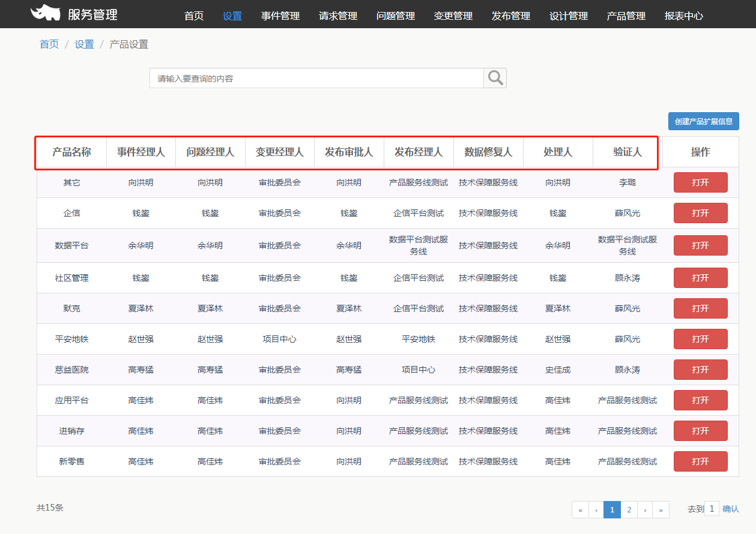
Task: Click 打开 for the 数据平台 row
Action: [701, 245]
